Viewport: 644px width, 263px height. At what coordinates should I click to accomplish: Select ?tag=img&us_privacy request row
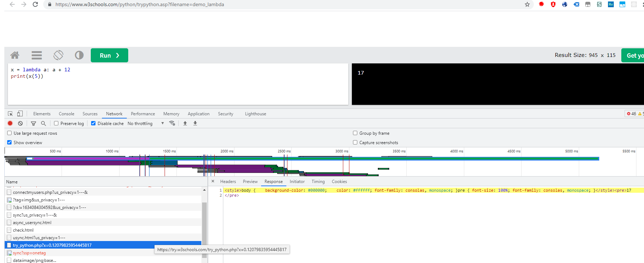[x=103, y=200]
